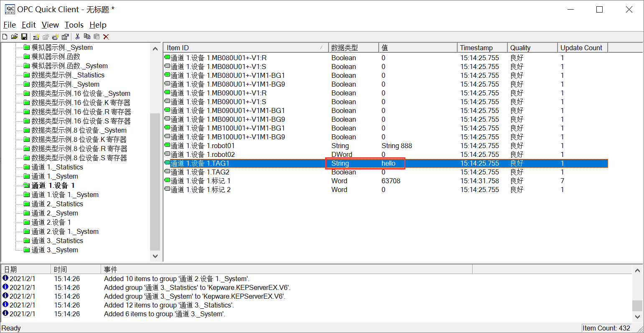Select item 通道 1.设备 1.robot02

203,154
